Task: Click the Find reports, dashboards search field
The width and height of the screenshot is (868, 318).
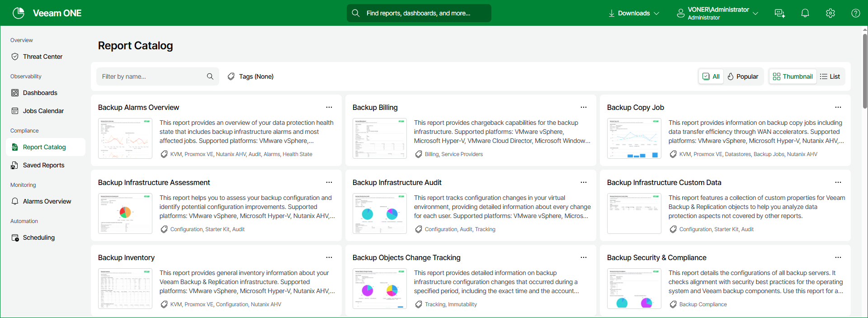Action: click(x=419, y=13)
